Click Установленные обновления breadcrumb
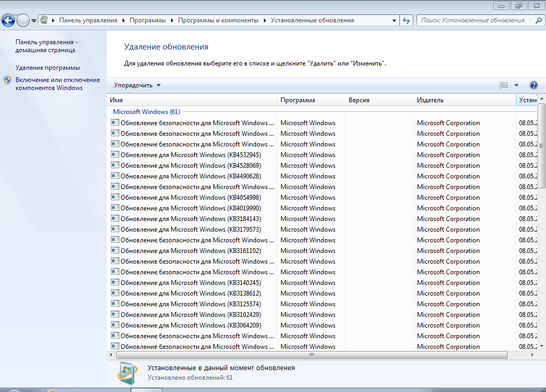 pos(312,20)
